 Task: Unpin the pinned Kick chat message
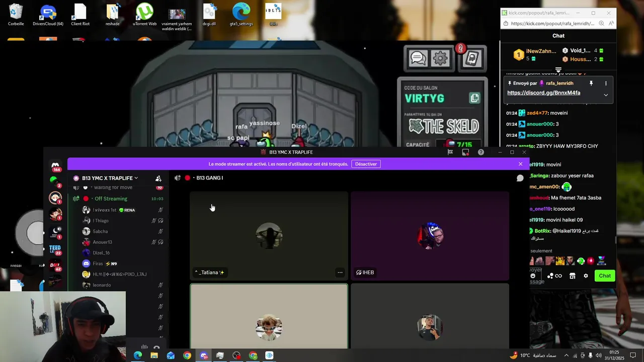pyautogui.click(x=591, y=83)
